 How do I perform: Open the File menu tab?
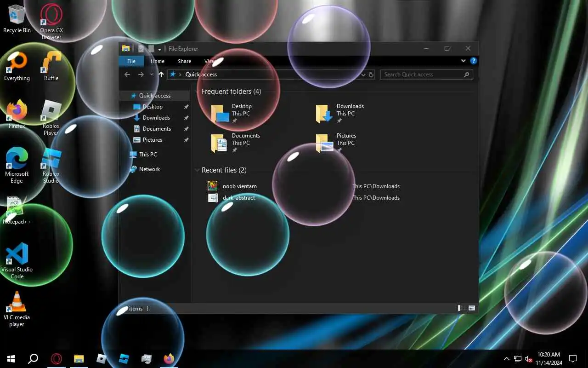(131, 61)
